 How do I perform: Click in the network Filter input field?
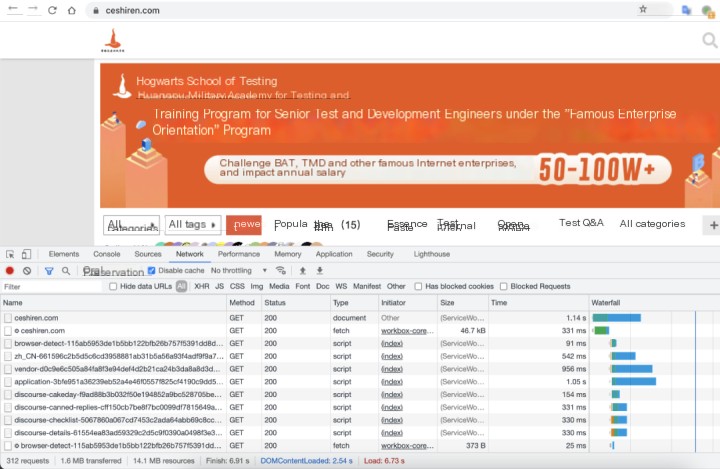point(51,287)
